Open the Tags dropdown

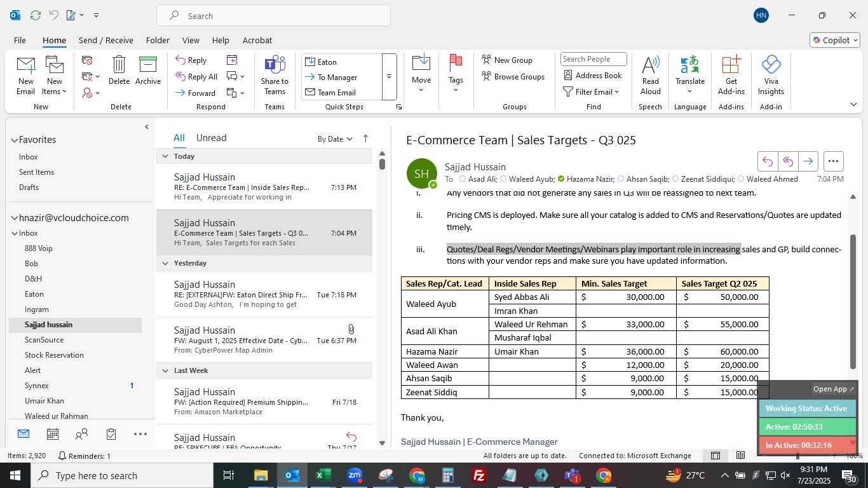click(456, 76)
